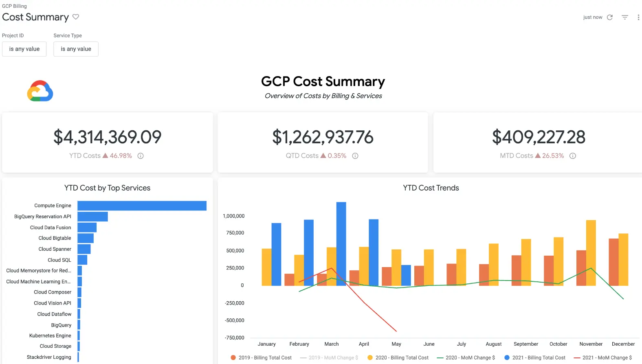Screen dimensions: 642x364
Task: Click the BigQuery Reservation API bar
Action: (x=92, y=217)
